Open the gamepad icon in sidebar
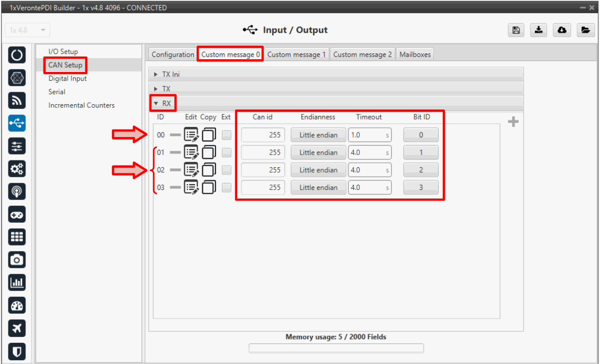 click(x=17, y=214)
